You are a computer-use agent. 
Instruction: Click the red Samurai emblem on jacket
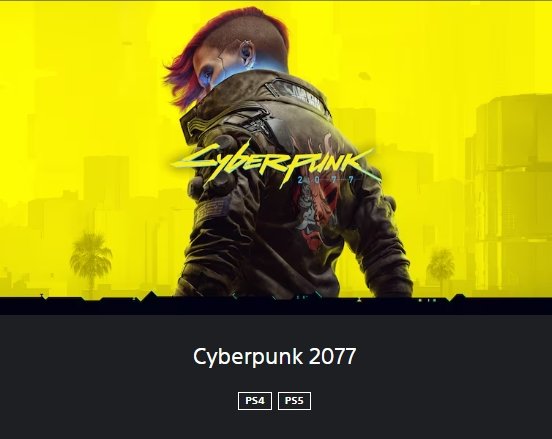[317, 211]
